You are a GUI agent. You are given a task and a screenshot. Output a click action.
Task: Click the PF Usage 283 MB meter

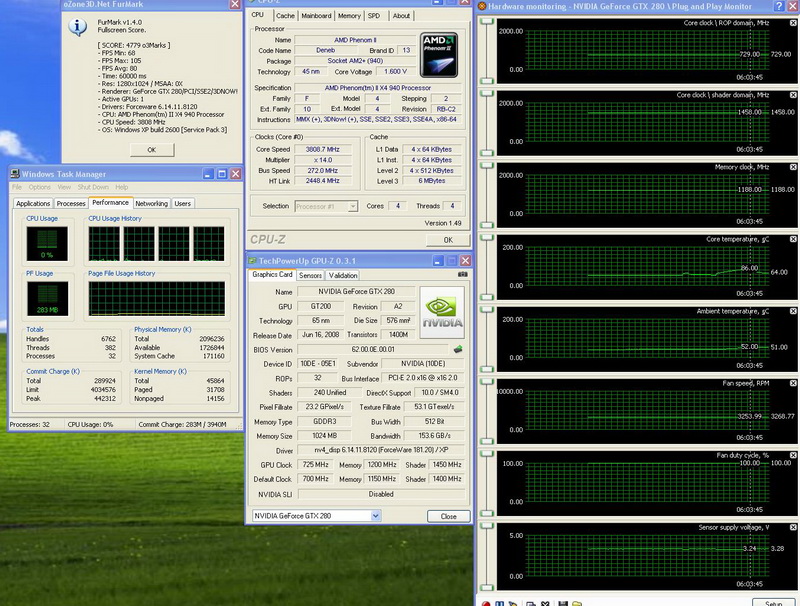(x=47, y=299)
